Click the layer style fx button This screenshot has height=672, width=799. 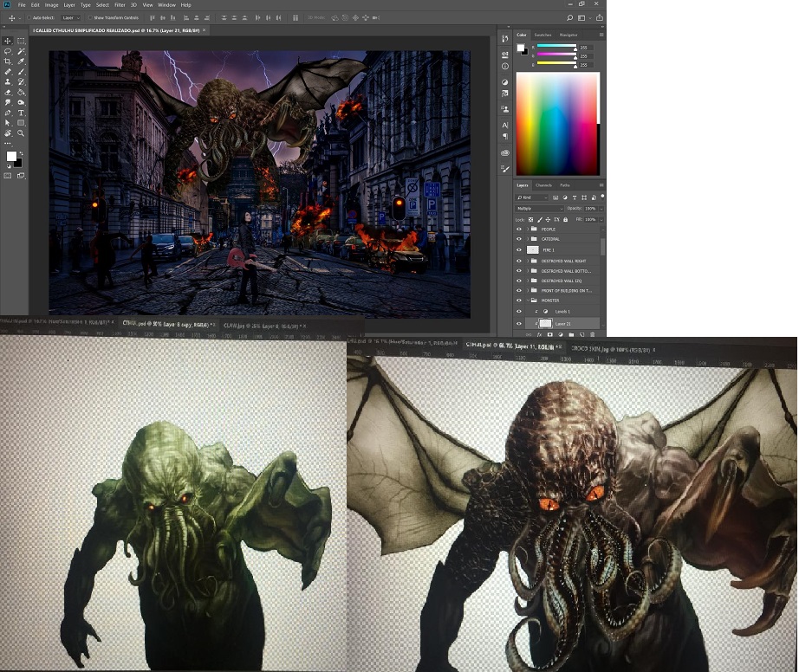(x=539, y=334)
